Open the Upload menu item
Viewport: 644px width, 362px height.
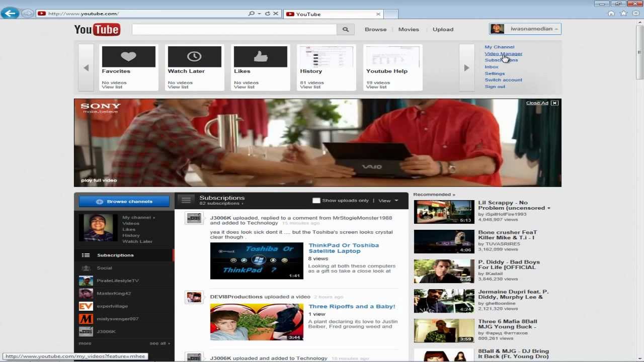coord(443,29)
